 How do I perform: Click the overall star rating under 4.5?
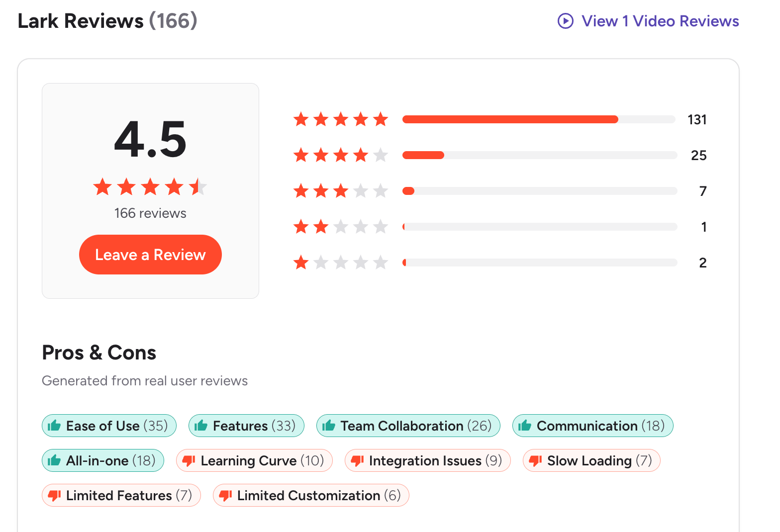pyautogui.click(x=150, y=187)
